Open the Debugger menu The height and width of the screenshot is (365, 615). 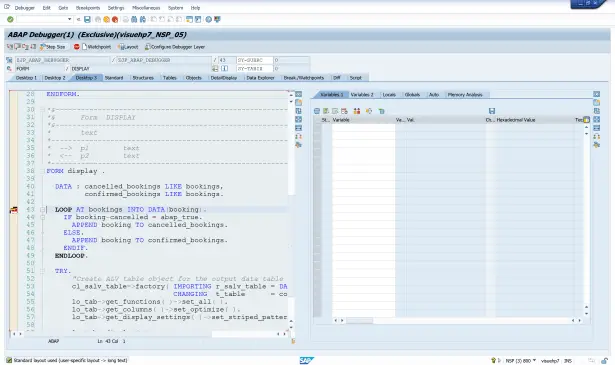click(x=24, y=8)
